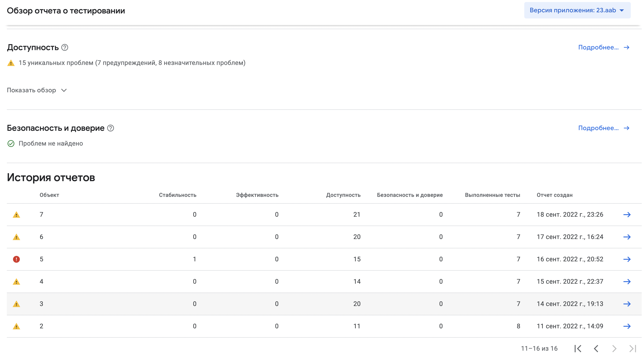644x360 pixels.
Task: Click the История отчетов heading
Action: 51,178
